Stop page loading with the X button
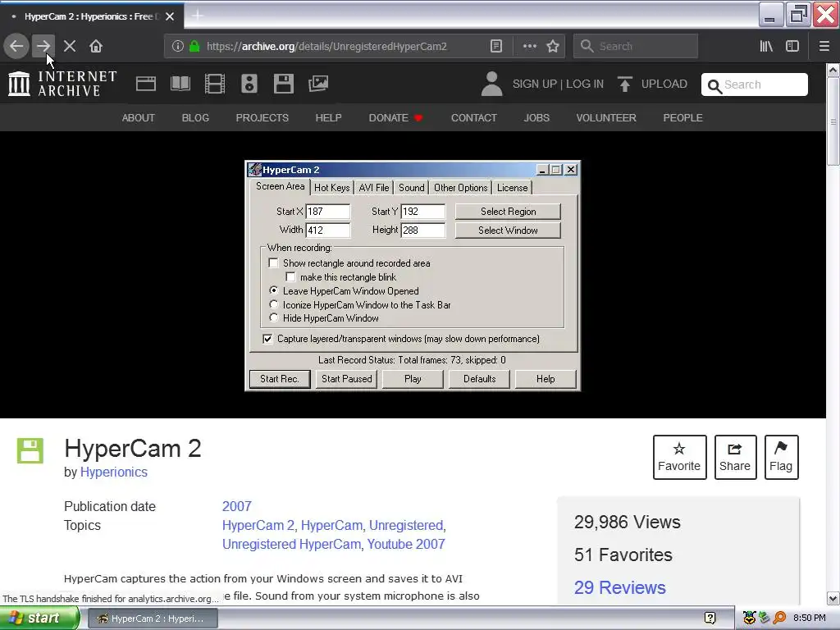This screenshot has height=630, width=840. pyautogui.click(x=70, y=46)
